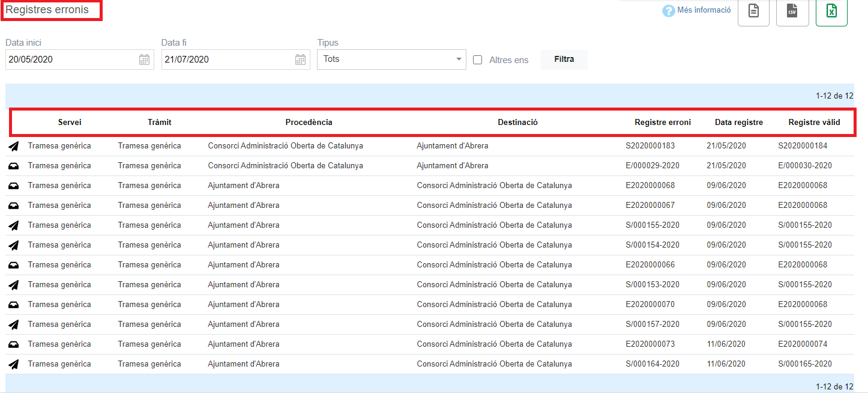Click the paper plane icon for S/000164-2020
This screenshot has width=868, height=393.
coord(13,364)
